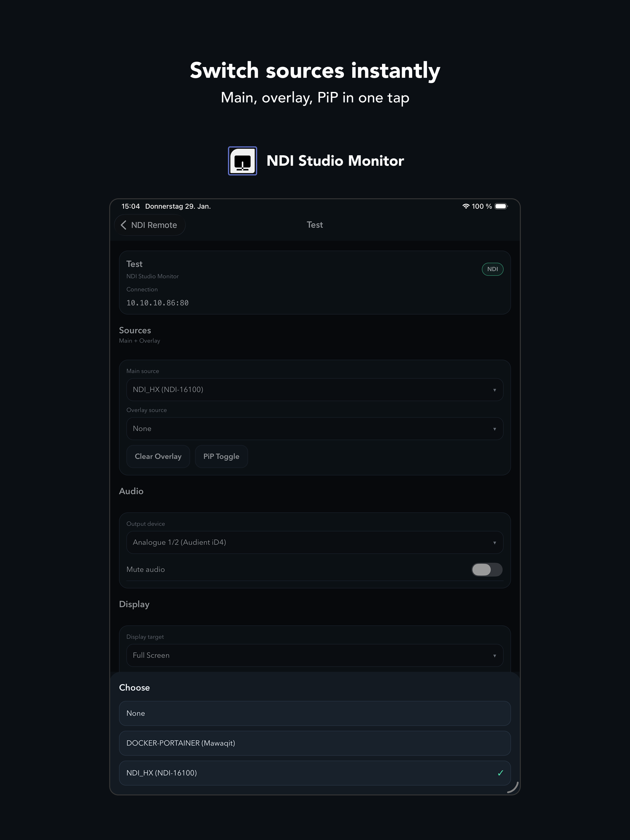Click the green checkmark on NDI_HX row

point(500,773)
